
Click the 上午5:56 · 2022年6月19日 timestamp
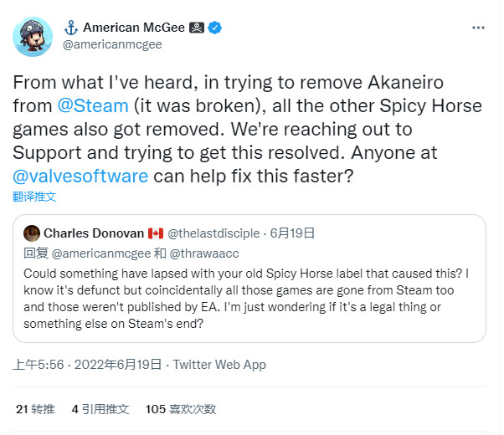(x=88, y=365)
